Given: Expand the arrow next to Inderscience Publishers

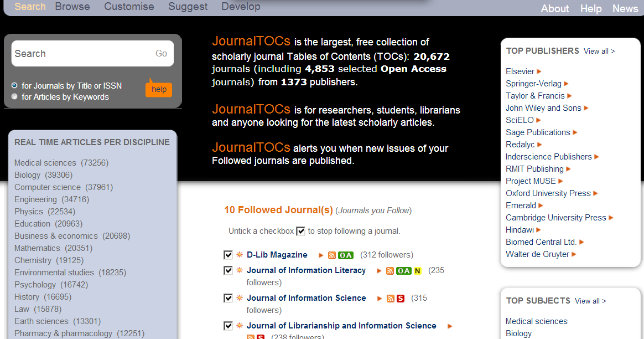Looking at the screenshot, I should 597,157.
